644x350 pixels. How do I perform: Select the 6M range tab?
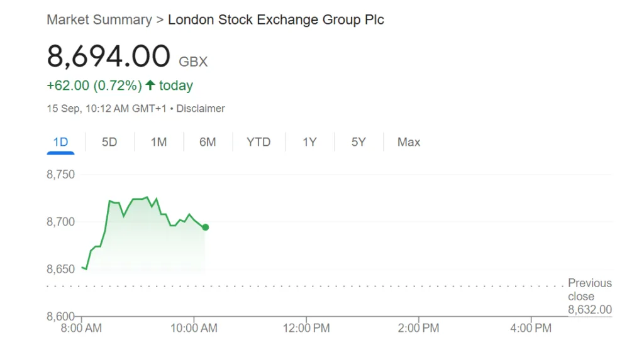[208, 142]
